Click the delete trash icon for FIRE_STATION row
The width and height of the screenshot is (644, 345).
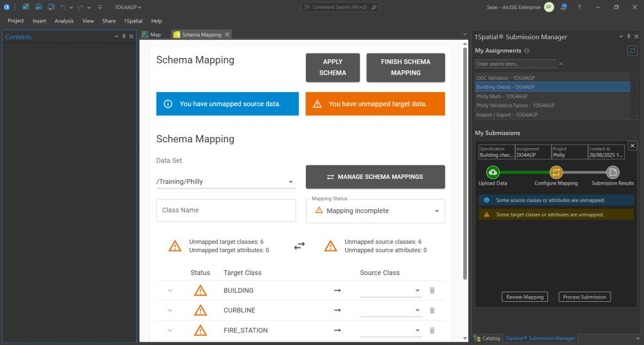(432, 330)
